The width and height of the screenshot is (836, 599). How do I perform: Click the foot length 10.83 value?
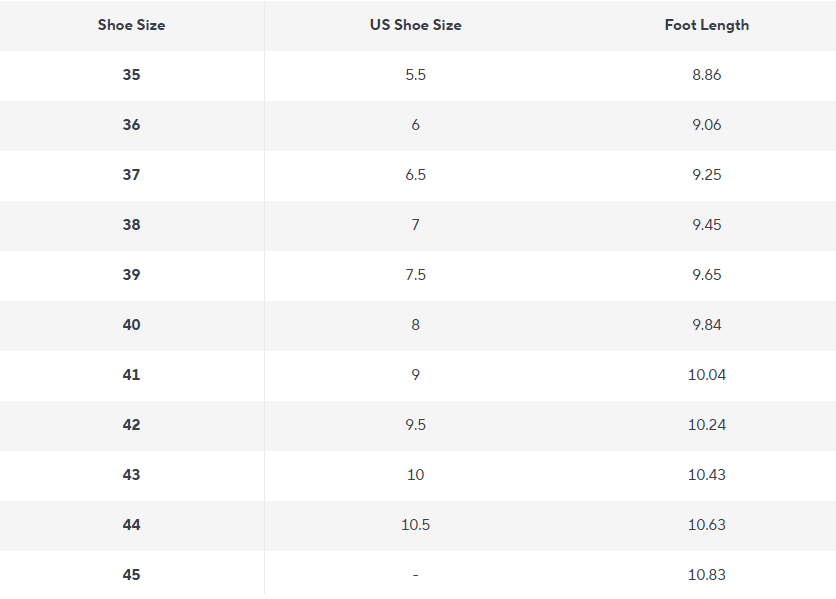(706, 575)
